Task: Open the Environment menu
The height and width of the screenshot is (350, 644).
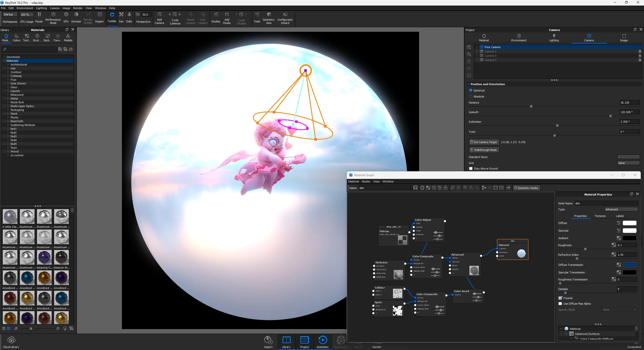Action: click(25, 8)
